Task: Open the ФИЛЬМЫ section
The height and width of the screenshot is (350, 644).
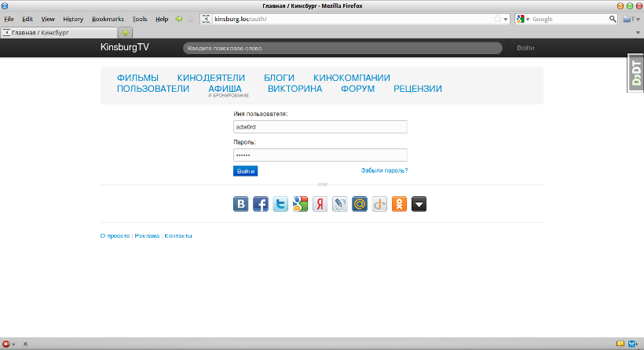Action: coord(137,78)
